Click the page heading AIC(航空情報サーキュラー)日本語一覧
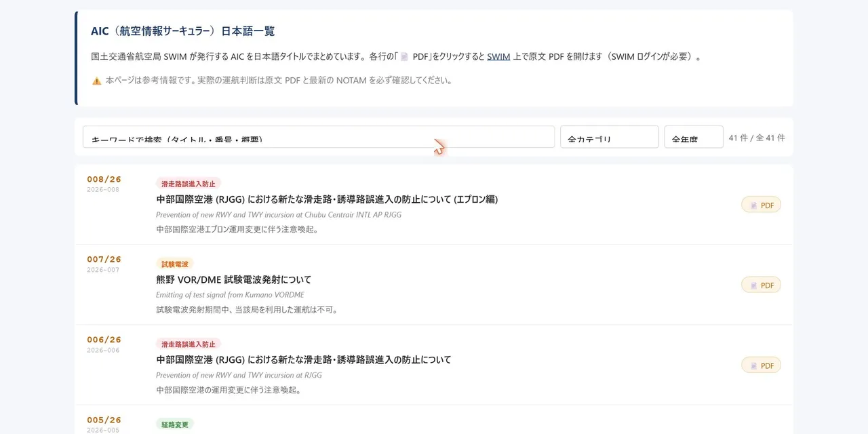 point(182,31)
